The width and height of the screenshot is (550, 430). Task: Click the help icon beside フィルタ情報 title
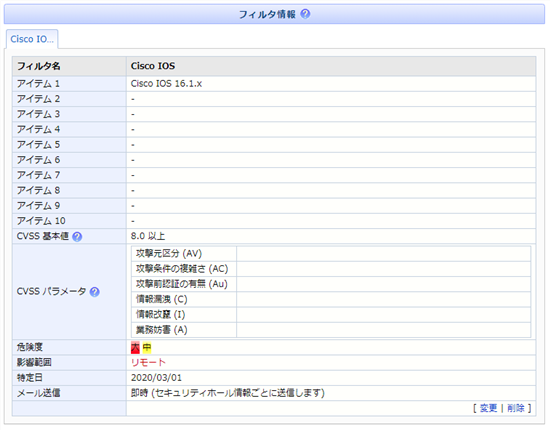(305, 14)
